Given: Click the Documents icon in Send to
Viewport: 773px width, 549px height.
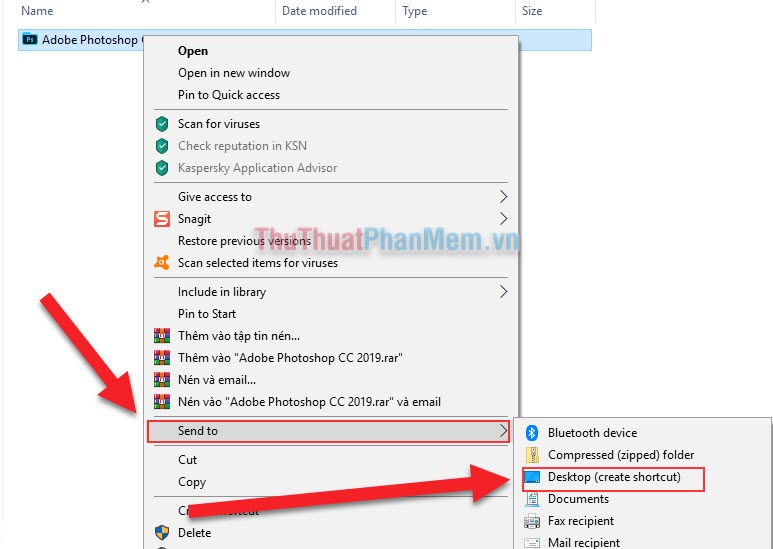Looking at the screenshot, I should (532, 499).
